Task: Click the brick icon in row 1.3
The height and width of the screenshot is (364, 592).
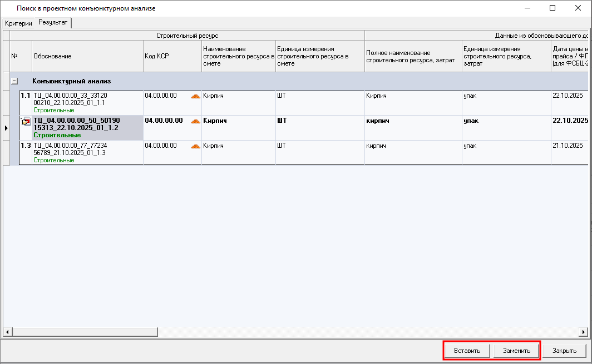Action: pos(195,146)
